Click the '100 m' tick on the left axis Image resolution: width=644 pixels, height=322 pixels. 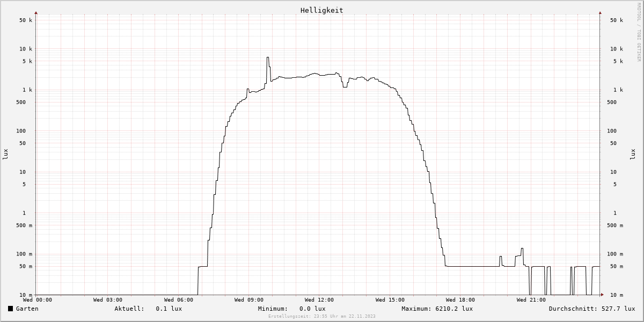tap(24, 254)
